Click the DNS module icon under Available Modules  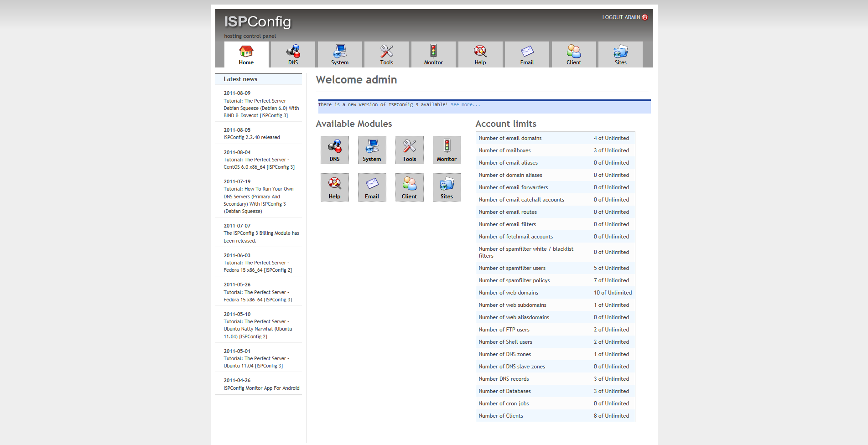(335, 150)
